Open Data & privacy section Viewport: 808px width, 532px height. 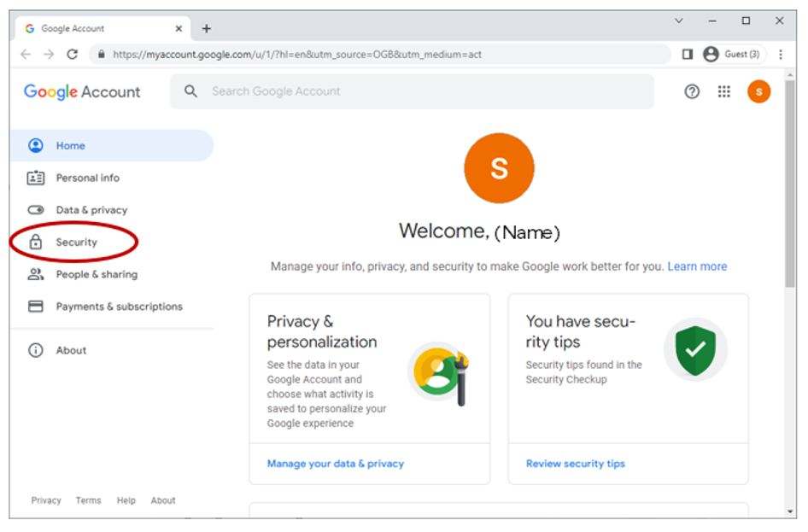pyautogui.click(x=91, y=210)
